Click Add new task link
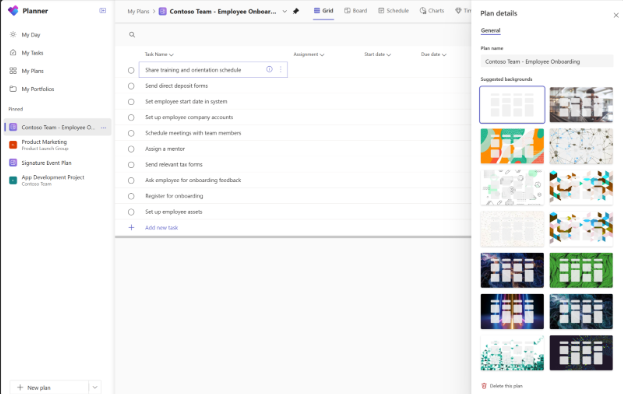This screenshot has width=623, height=394. pos(161,228)
